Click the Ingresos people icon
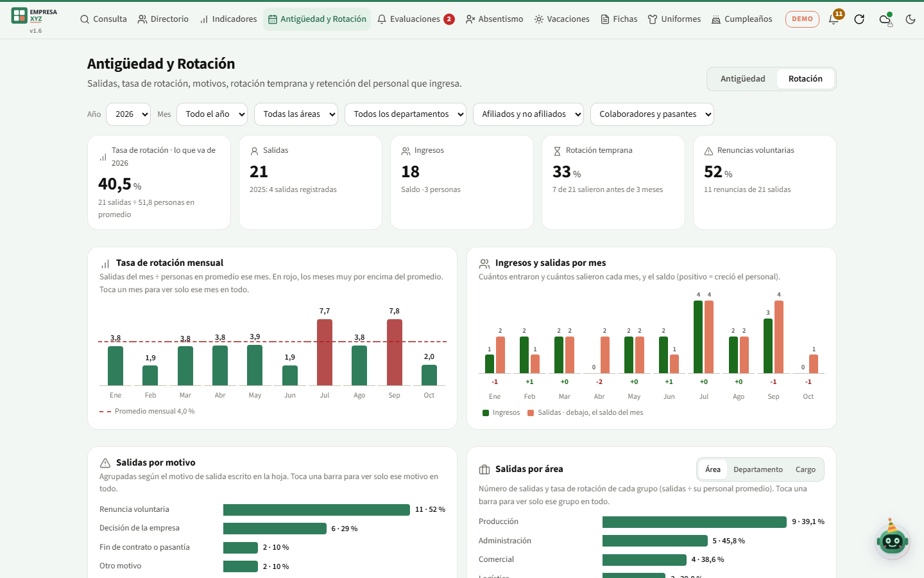 click(x=406, y=151)
